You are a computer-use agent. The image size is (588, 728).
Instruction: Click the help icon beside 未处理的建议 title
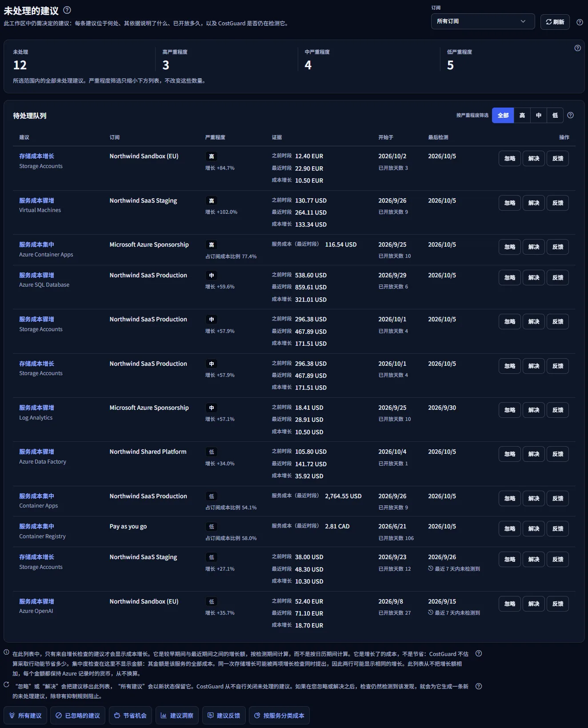[x=67, y=10]
